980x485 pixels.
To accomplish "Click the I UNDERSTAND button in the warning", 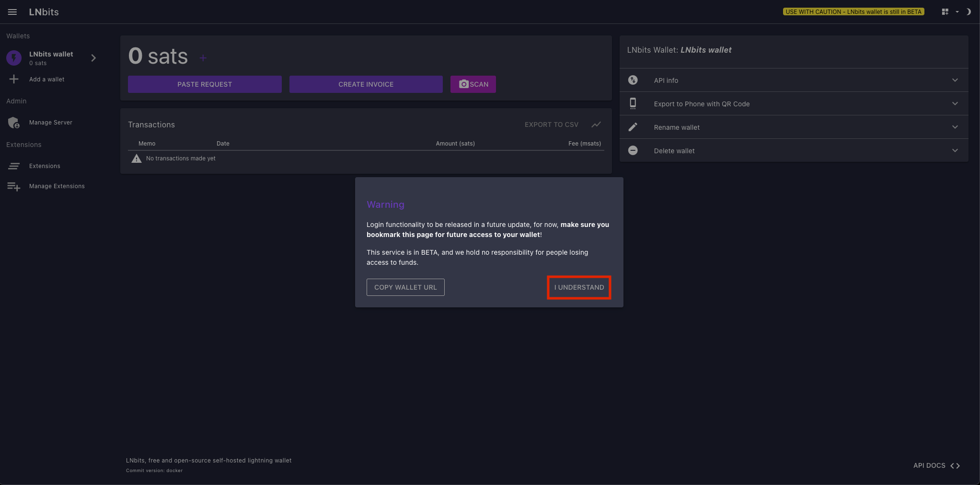I will (579, 287).
